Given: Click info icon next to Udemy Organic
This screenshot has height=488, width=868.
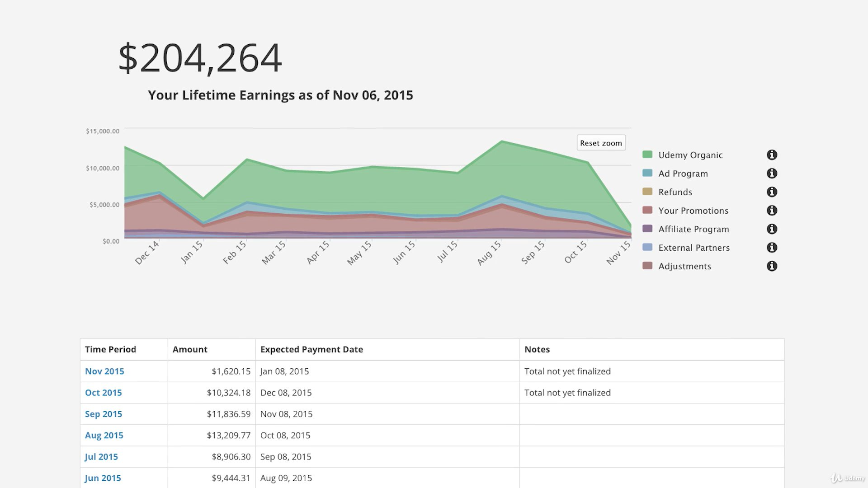Looking at the screenshot, I should click(772, 155).
